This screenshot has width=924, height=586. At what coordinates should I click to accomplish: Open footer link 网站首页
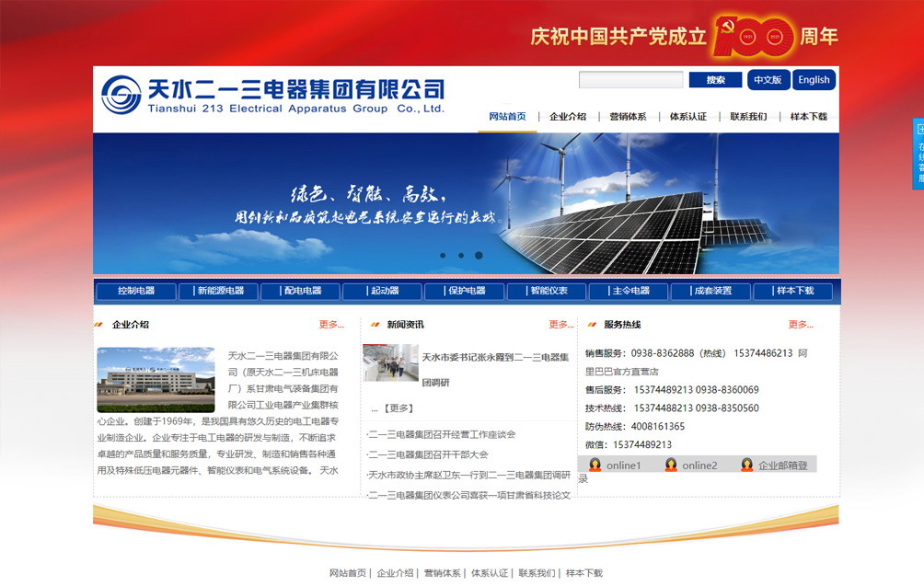point(348,573)
